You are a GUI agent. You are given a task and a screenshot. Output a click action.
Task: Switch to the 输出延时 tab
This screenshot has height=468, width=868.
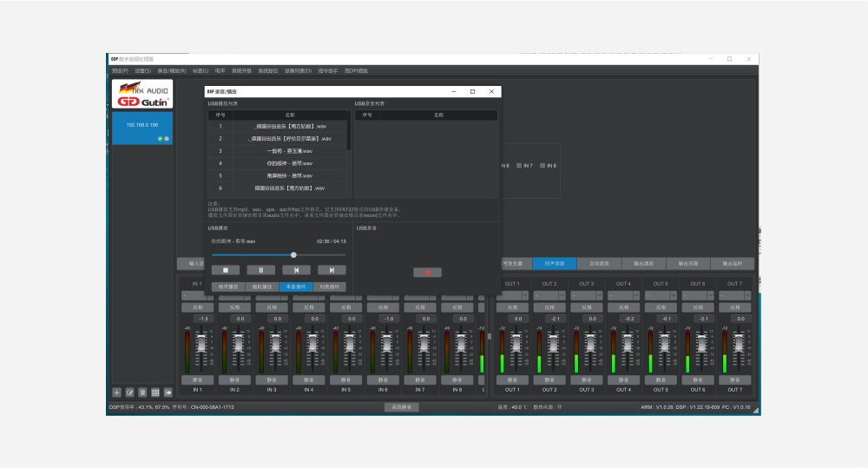(x=732, y=264)
